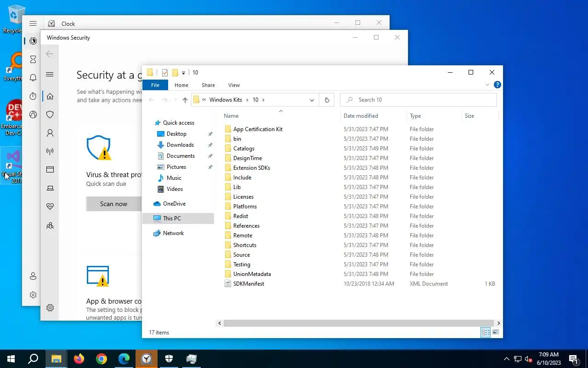Switch to large icons view in status bar
The height and width of the screenshot is (368, 588).
pos(496,332)
